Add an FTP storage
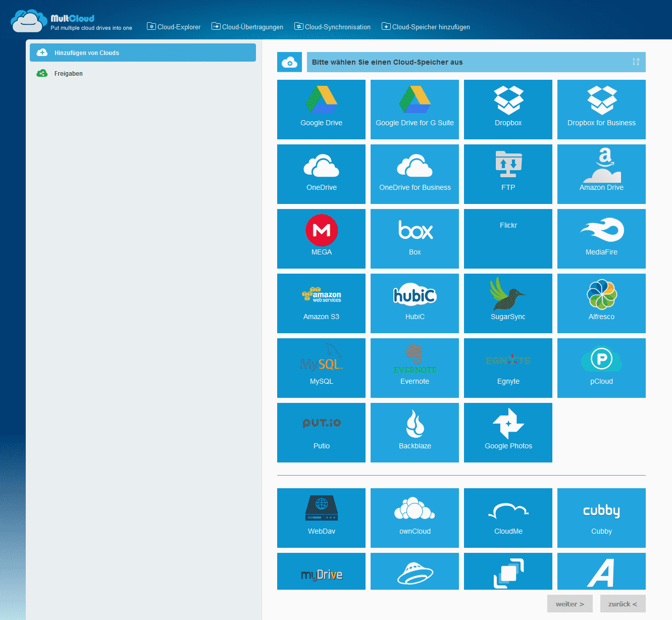The width and height of the screenshot is (672, 620). click(x=508, y=174)
